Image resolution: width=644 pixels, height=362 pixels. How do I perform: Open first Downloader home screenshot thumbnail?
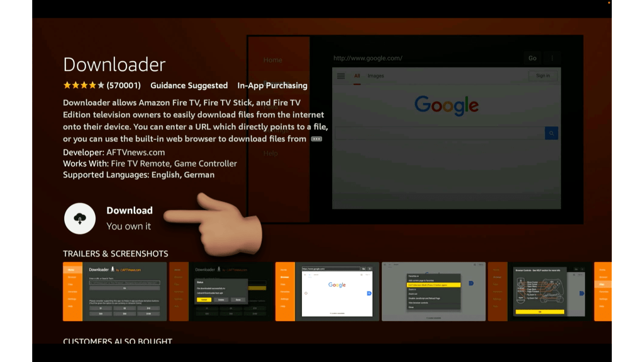click(x=114, y=292)
